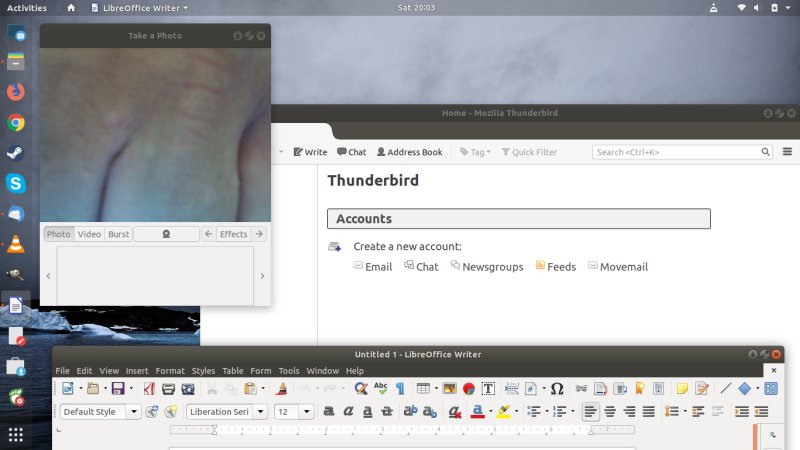Expand the bullet list style dropdown arrow
This screenshot has width=800, height=450.
[x=546, y=411]
